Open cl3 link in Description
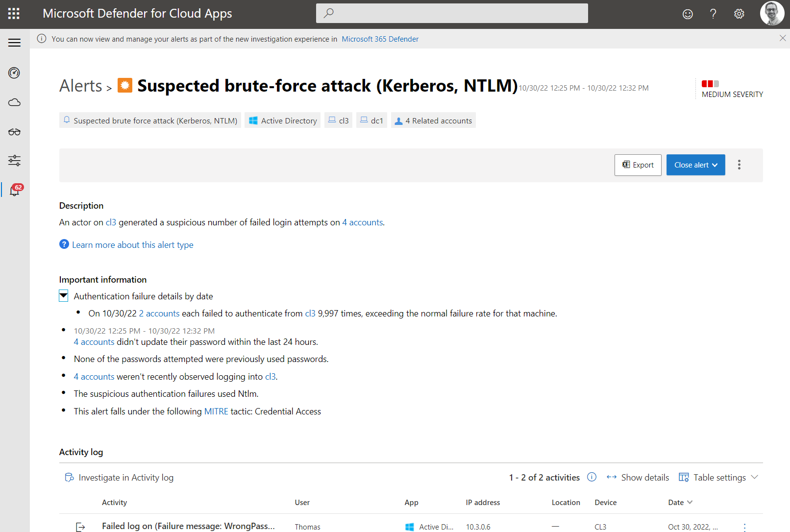Image resolution: width=790 pixels, height=532 pixels. (111, 222)
